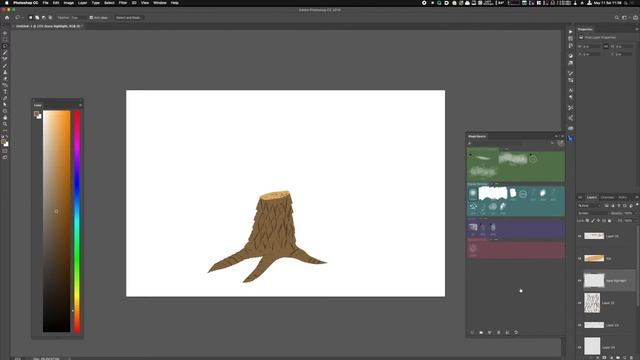Click the foreground color swatch in toolbar
640x360 pixels.
(4, 142)
